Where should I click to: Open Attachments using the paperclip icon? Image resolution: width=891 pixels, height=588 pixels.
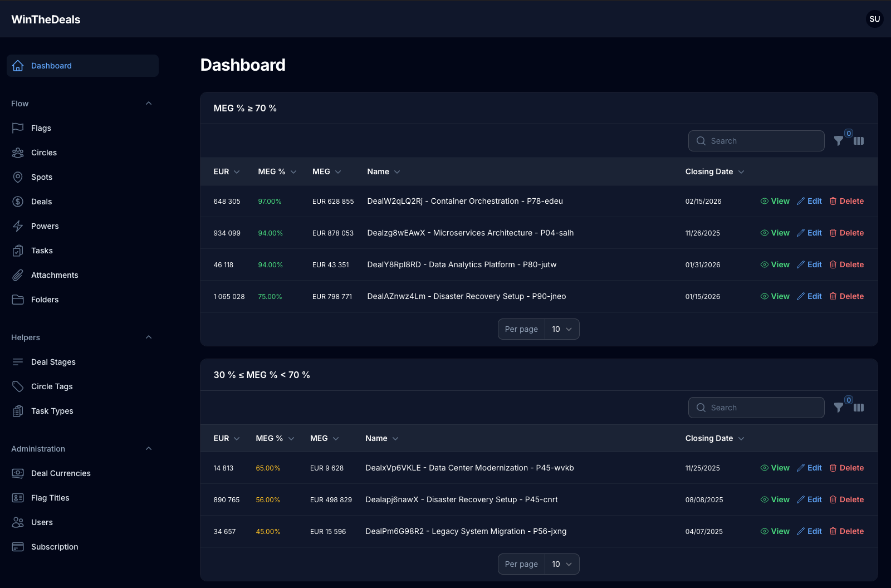pos(18,275)
